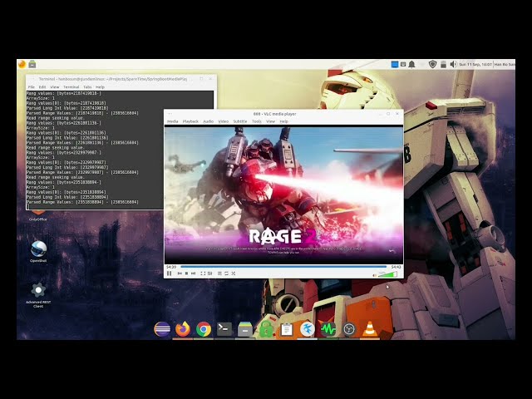Pause playback in VLC
The image size is (532, 399).
click(x=170, y=273)
